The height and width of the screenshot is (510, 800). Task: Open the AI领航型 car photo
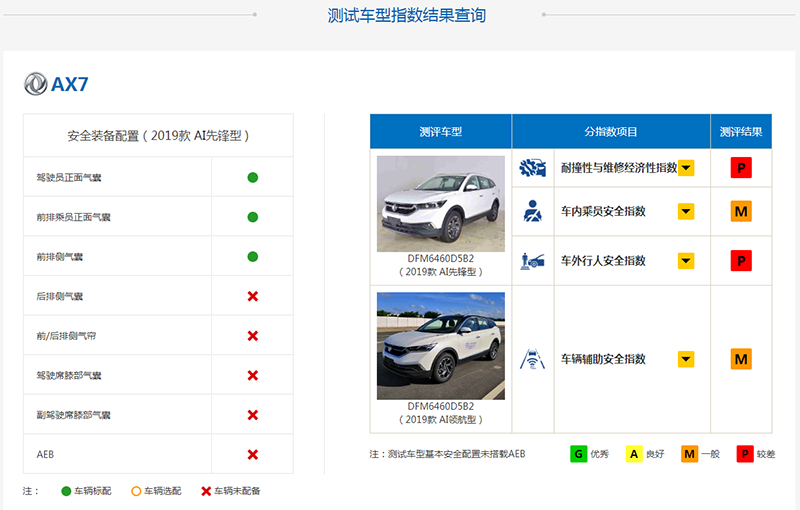tap(441, 346)
